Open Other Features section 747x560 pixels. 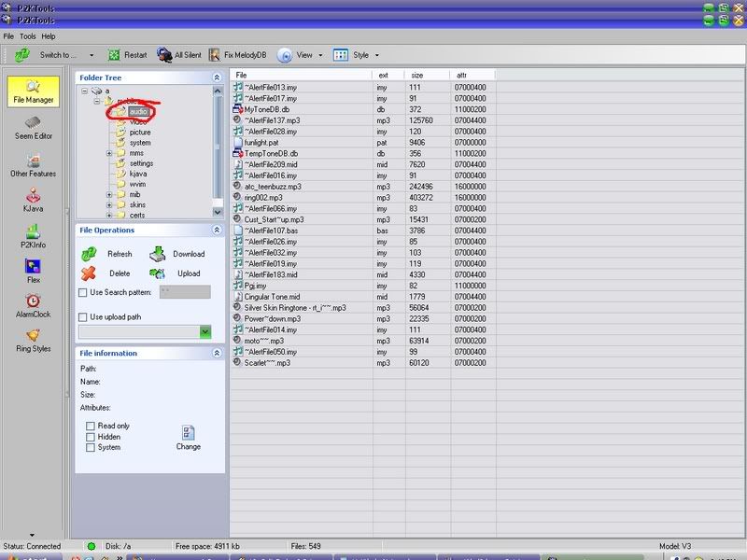[34, 165]
